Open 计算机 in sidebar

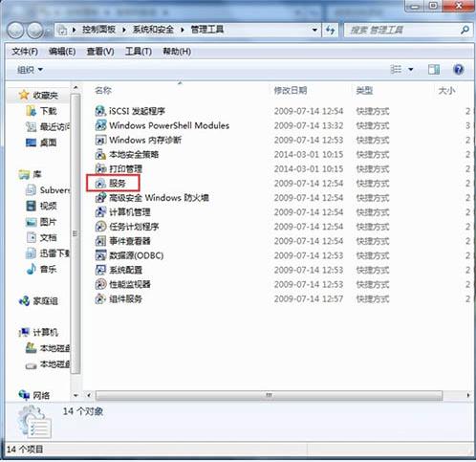[38, 332]
